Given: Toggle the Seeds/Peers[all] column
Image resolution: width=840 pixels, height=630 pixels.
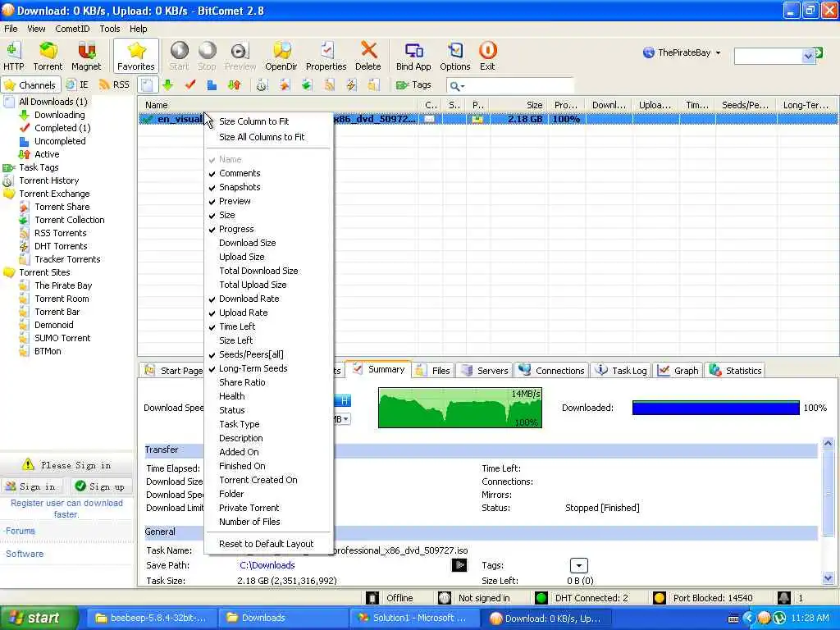Looking at the screenshot, I should coord(251,354).
